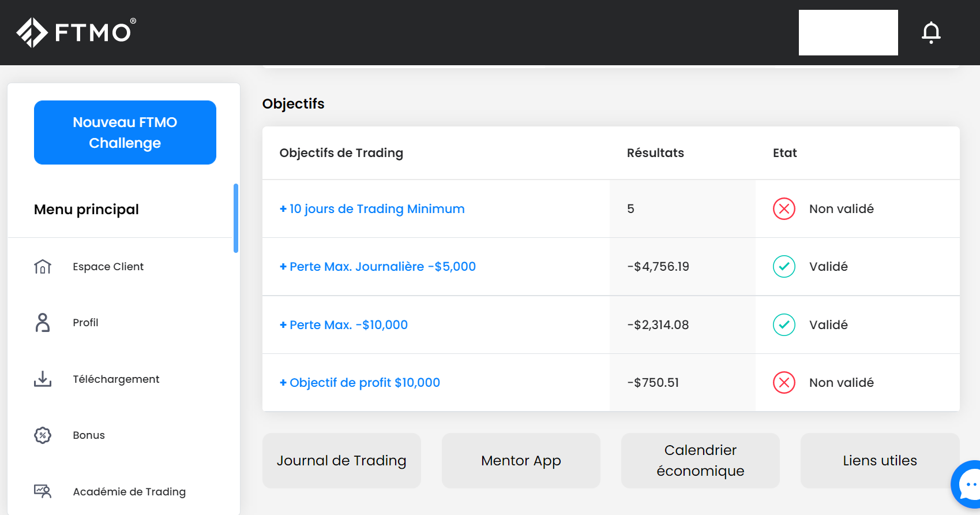The height and width of the screenshot is (515, 980).
Task: Open Téléchargement menu item
Action: [116, 379]
